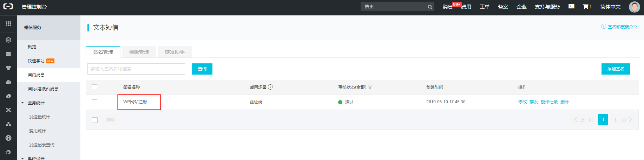Viewport: 644px width, 160px height.
Task: Click the Alibaba Cloud logo icon
Action: click(x=8, y=6)
